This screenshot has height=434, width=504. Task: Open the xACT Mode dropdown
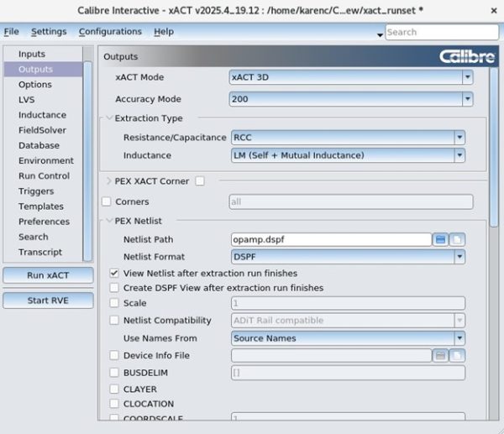pos(351,77)
